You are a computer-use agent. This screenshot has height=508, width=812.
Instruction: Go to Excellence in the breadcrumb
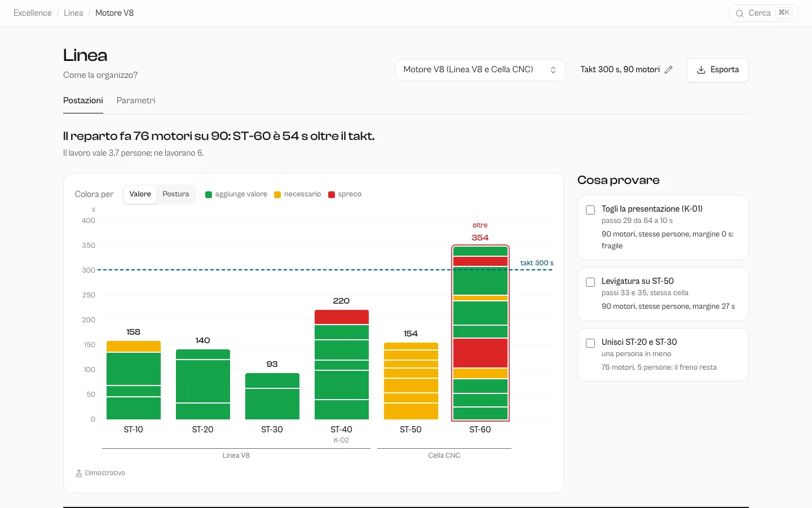click(x=33, y=13)
